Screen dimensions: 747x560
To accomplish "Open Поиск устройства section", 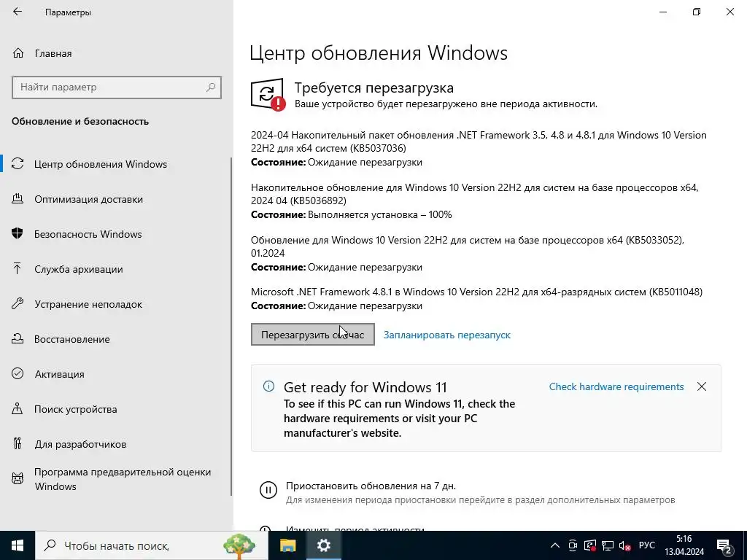I will (x=76, y=409).
